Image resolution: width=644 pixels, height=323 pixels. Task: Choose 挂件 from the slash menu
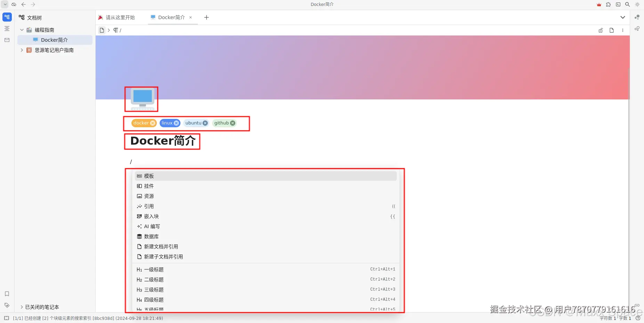click(266, 186)
